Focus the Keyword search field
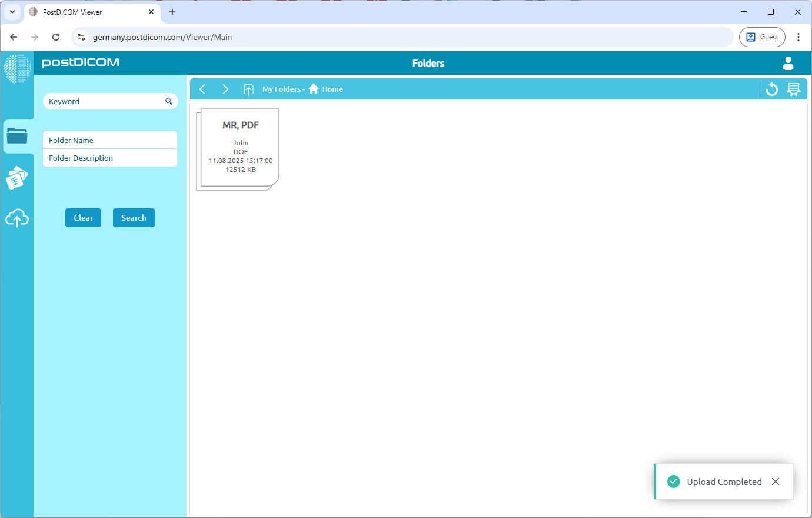This screenshot has width=812, height=518. (x=103, y=101)
